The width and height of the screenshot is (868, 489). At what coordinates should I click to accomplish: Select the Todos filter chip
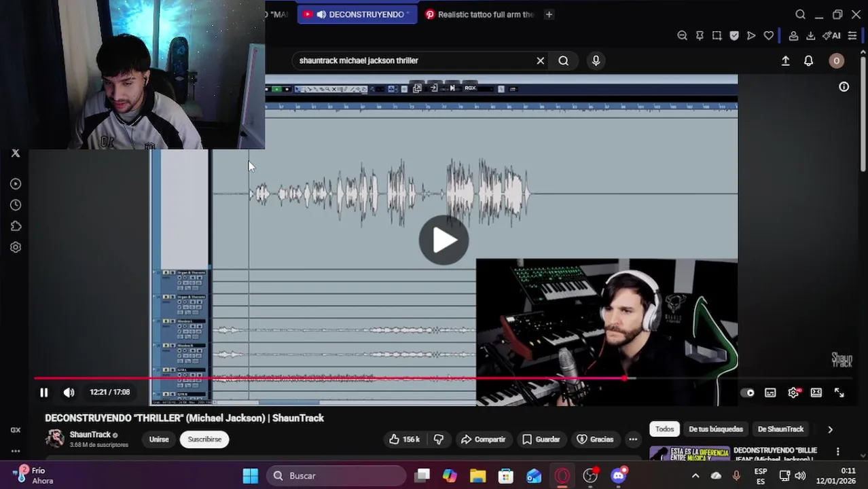(664, 429)
